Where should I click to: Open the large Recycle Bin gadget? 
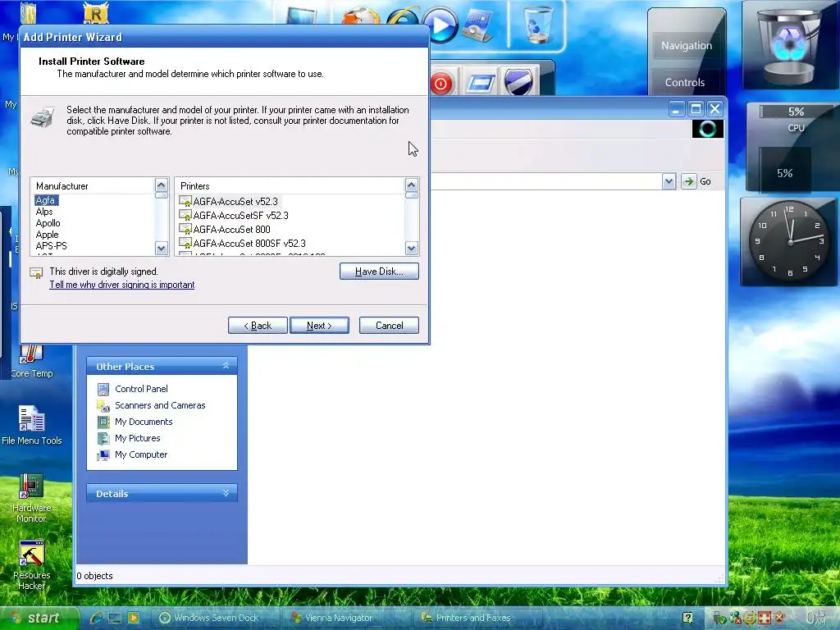tap(788, 46)
